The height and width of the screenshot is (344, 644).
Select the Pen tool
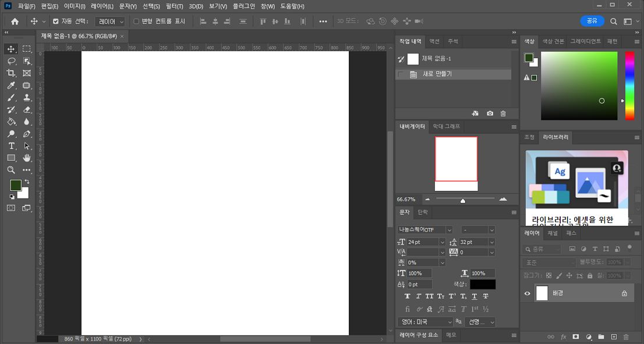click(x=27, y=134)
